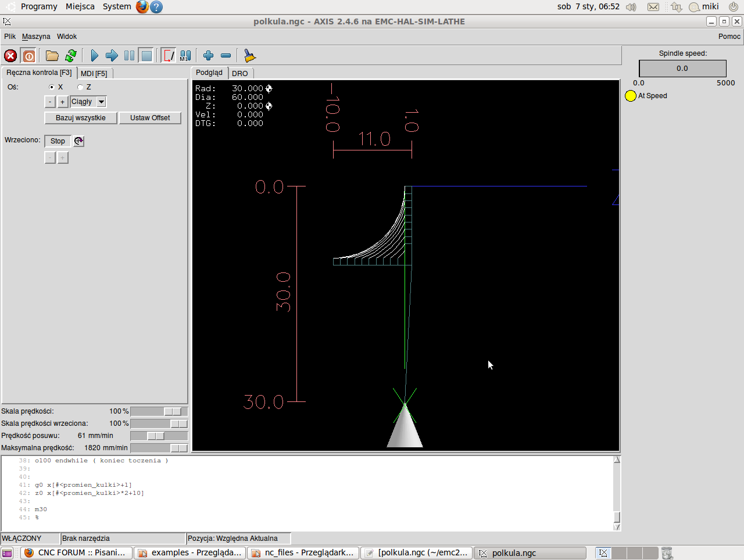Click the Bazuj wszystkie button
Viewport: 744px width, 560px height.
(81, 118)
